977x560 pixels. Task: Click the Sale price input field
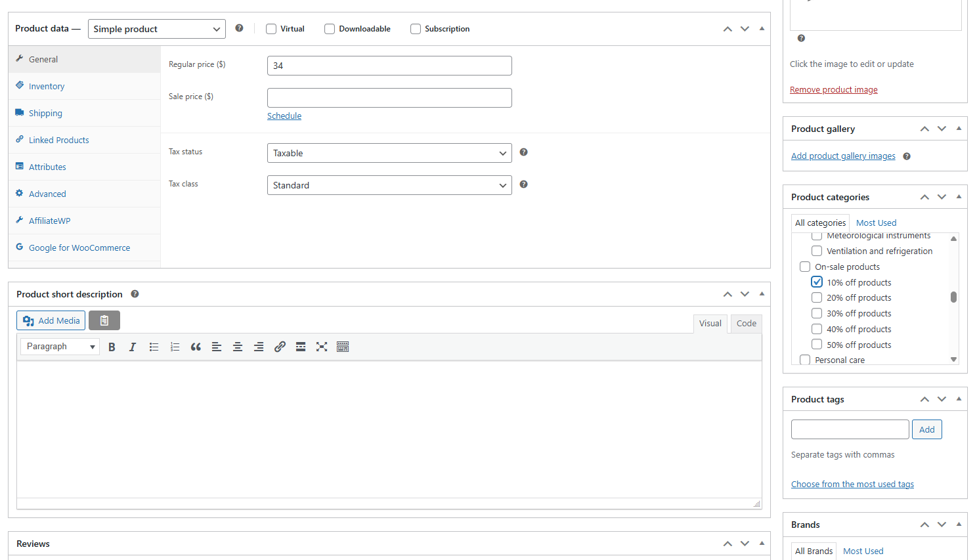389,98
